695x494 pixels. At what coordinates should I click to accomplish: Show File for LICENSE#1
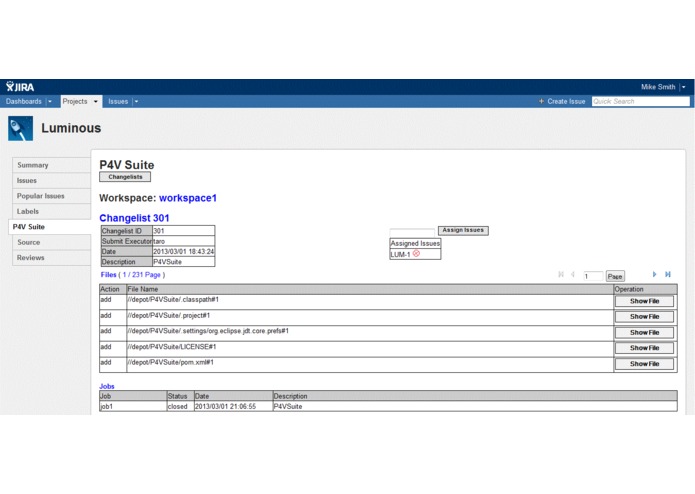644,348
